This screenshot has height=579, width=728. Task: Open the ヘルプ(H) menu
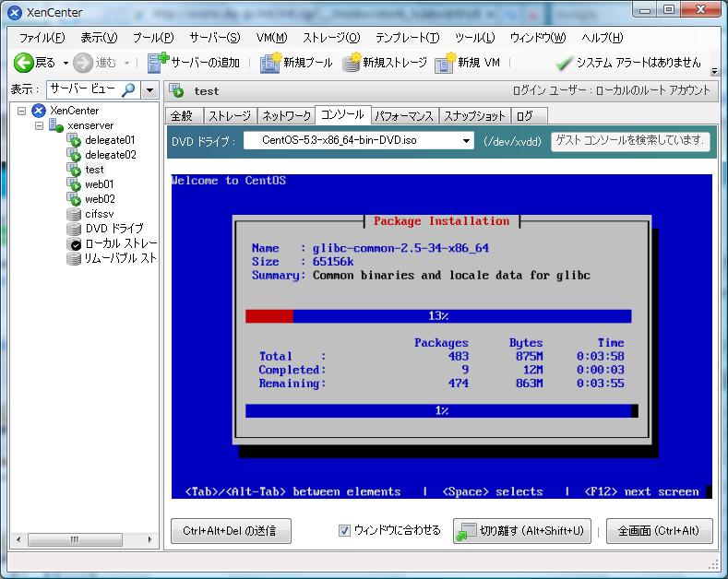coord(603,38)
